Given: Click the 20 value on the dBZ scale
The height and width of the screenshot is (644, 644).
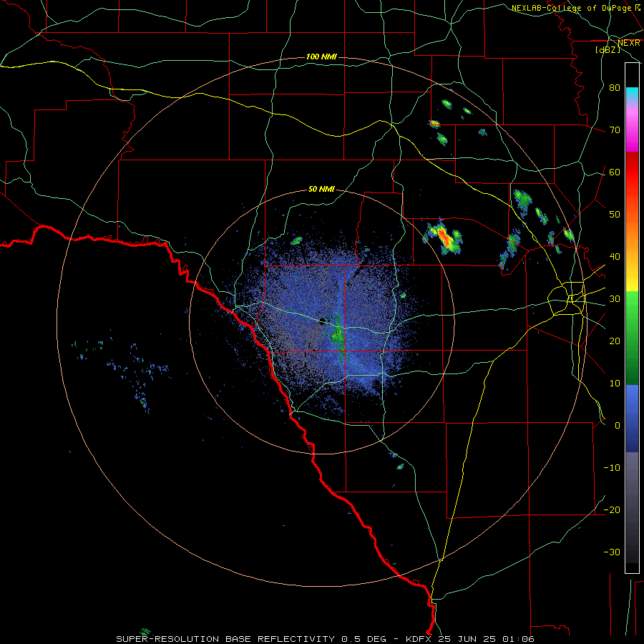Looking at the screenshot, I should click(x=615, y=341).
